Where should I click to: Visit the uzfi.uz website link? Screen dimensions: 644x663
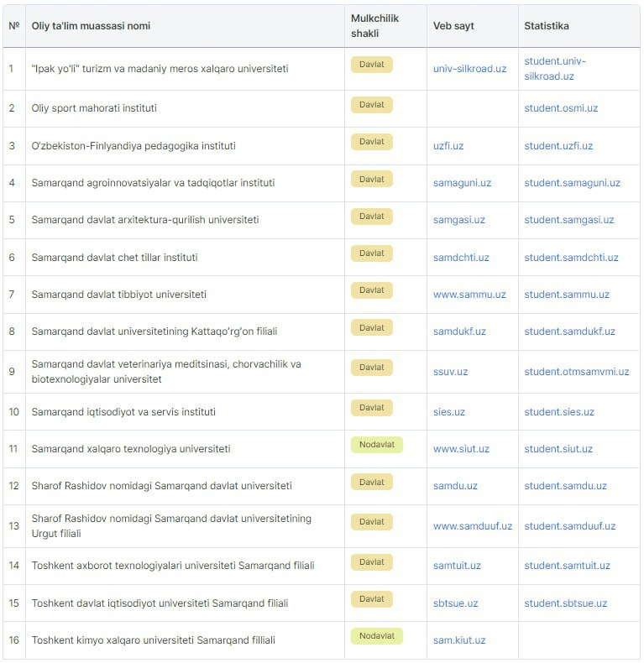tap(448, 146)
